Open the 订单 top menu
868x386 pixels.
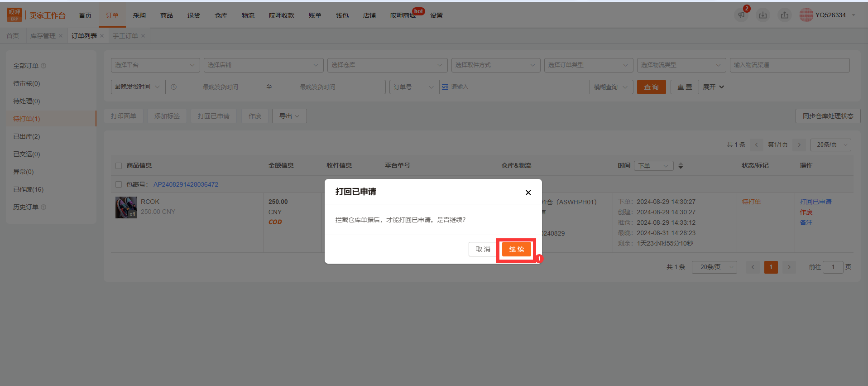[x=112, y=15]
